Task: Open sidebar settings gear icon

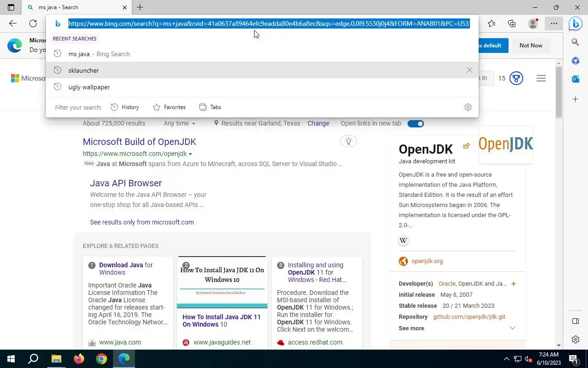Action: 575,339
